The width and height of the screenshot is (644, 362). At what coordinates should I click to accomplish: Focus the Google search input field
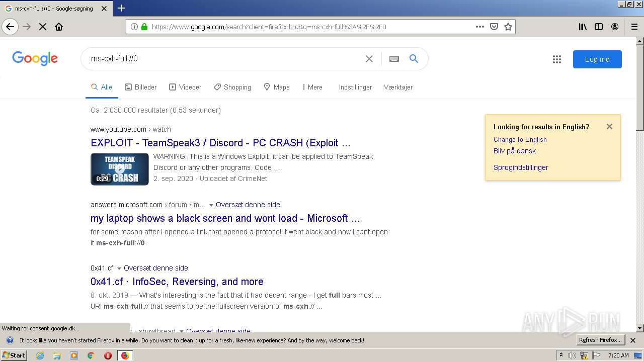coord(224,59)
